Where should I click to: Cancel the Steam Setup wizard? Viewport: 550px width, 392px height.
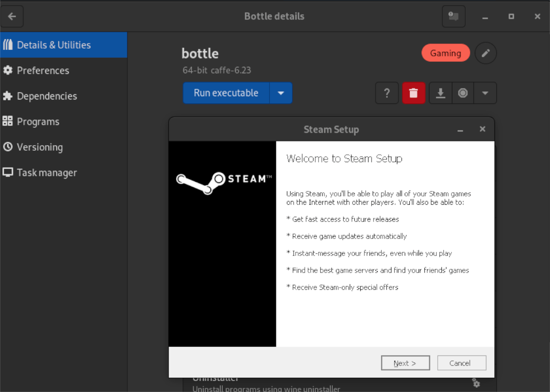(x=462, y=363)
